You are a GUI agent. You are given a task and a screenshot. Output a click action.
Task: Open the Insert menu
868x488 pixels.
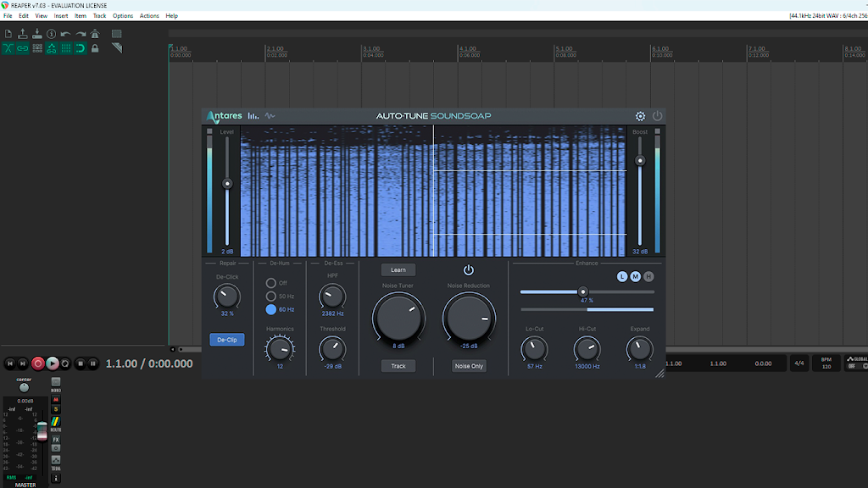click(x=61, y=16)
